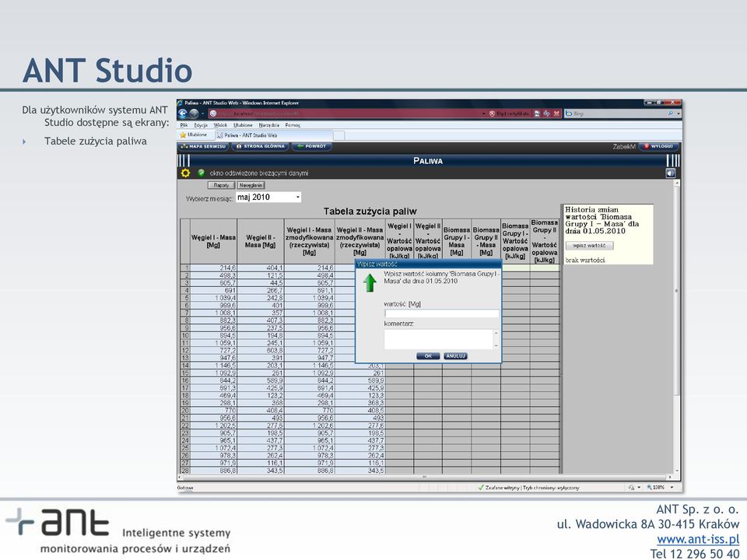The image size is (747, 560).
Task: Click the ZabekM username label
Action: coord(624,147)
